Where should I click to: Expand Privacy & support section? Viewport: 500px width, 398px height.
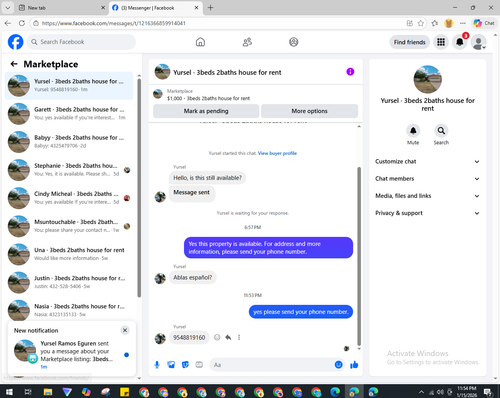[x=428, y=213]
